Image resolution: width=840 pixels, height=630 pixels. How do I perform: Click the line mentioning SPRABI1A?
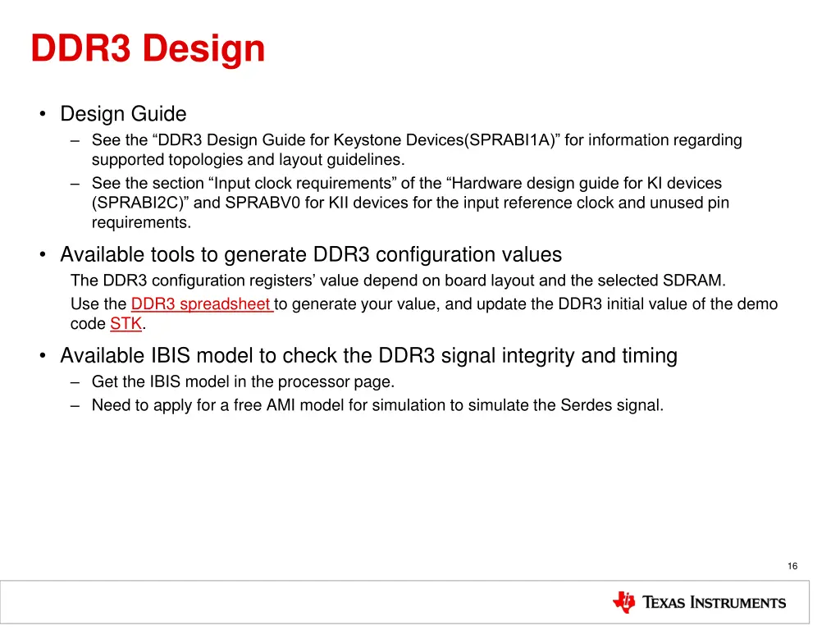pyautogui.click(x=417, y=139)
